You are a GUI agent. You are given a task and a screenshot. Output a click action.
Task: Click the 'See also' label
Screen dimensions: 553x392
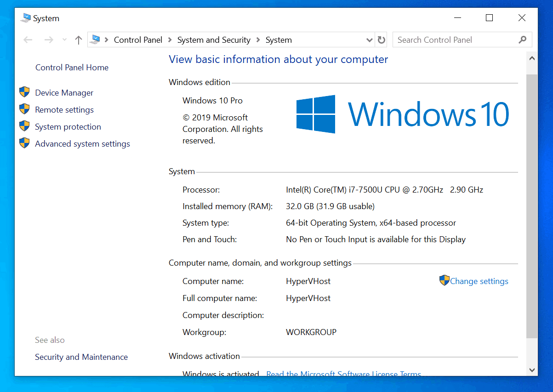tap(50, 340)
